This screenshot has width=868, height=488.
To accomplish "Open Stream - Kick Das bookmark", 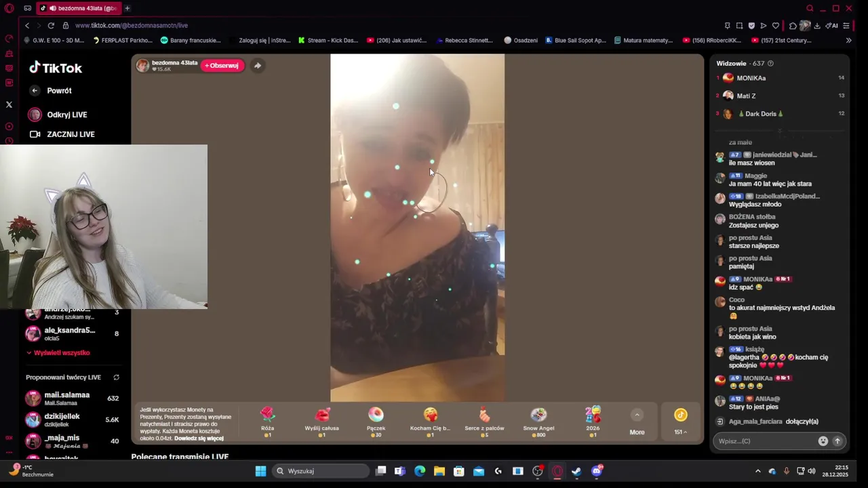I will 328,41.
